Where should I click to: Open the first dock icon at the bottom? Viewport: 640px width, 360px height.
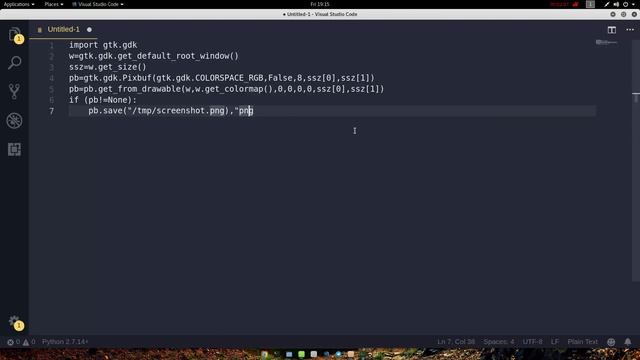tap(264, 354)
